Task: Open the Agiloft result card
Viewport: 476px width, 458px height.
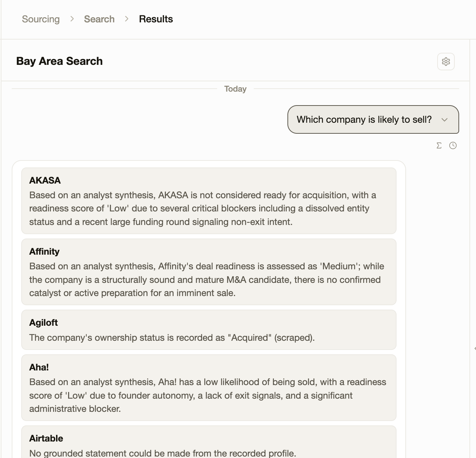Action: click(209, 330)
